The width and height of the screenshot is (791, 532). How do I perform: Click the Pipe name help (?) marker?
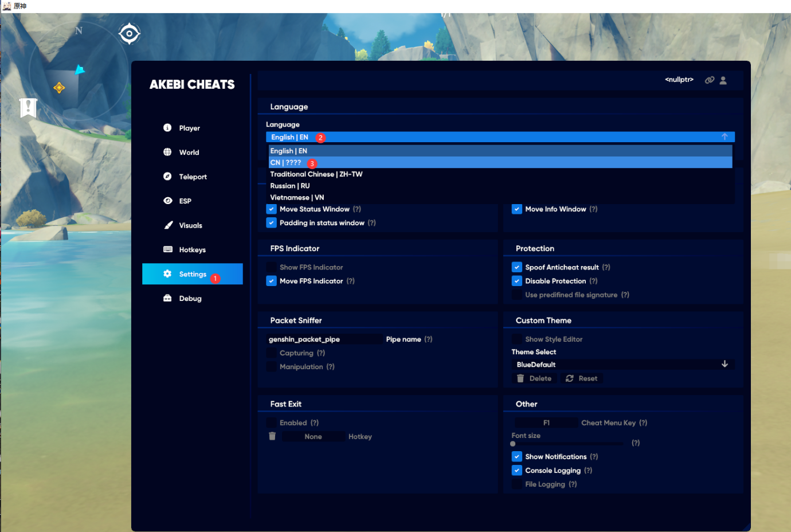pos(428,339)
